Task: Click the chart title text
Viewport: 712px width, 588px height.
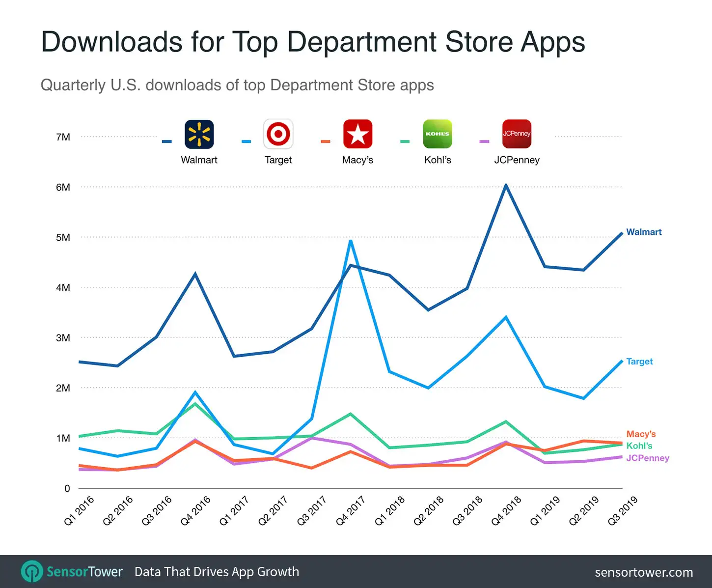Action: (313, 42)
